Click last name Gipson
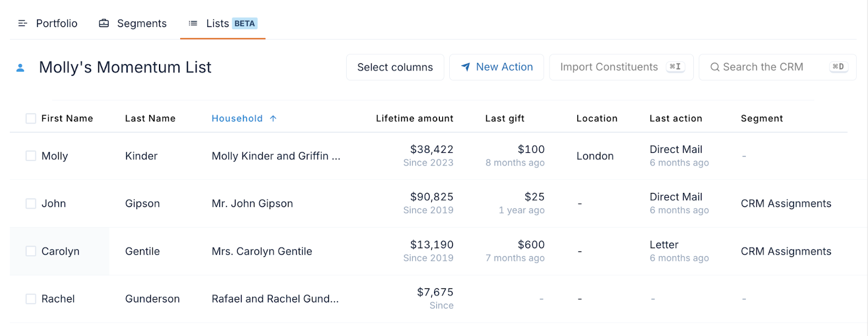868x336 pixels. point(142,204)
